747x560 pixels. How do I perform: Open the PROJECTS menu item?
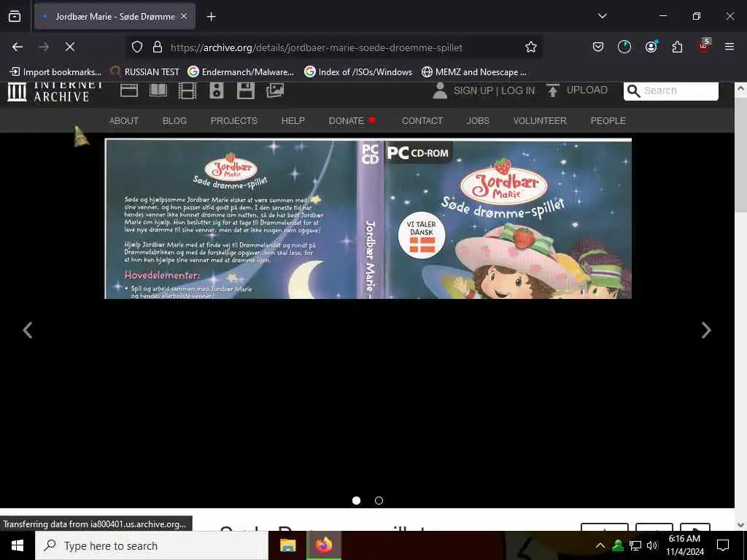(x=234, y=121)
